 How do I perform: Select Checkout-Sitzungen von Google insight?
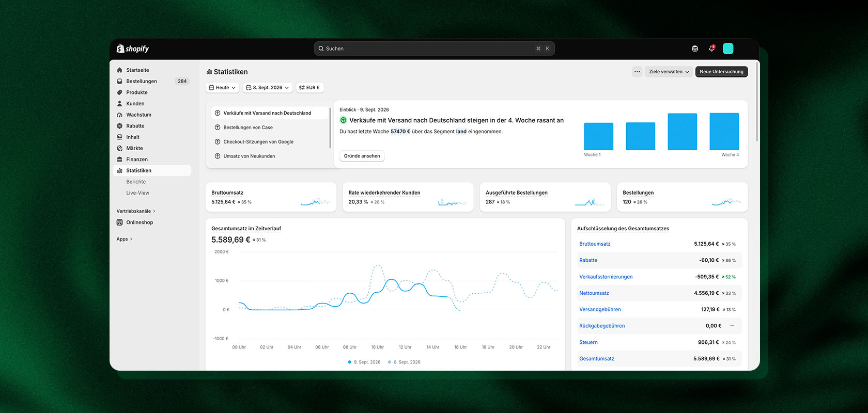click(270, 142)
